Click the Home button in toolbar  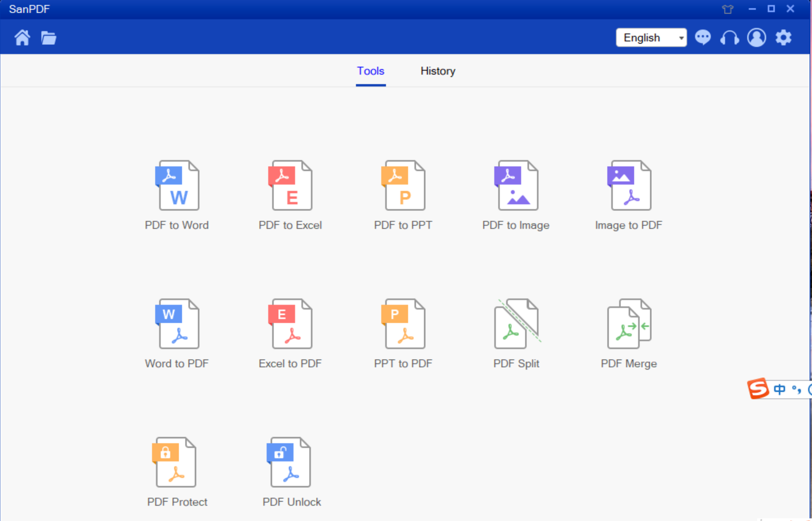coord(22,37)
